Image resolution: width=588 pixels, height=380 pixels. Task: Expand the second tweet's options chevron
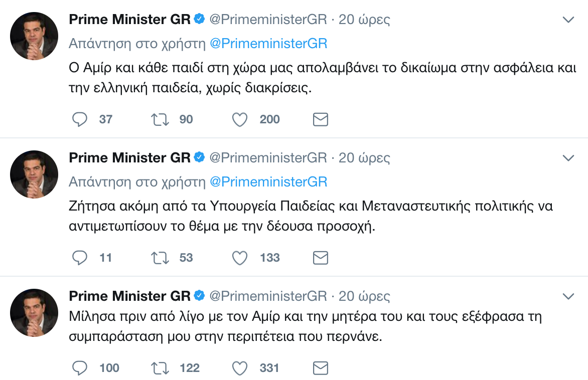pyautogui.click(x=568, y=158)
